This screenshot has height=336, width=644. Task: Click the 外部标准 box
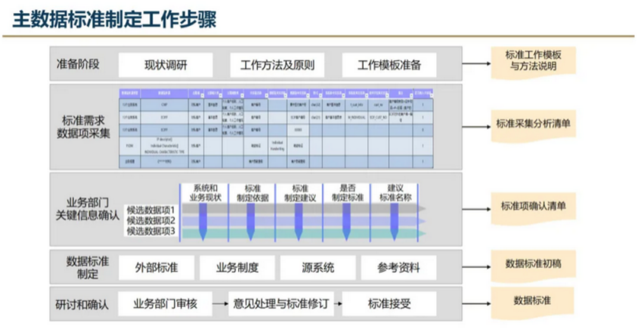[156, 267]
